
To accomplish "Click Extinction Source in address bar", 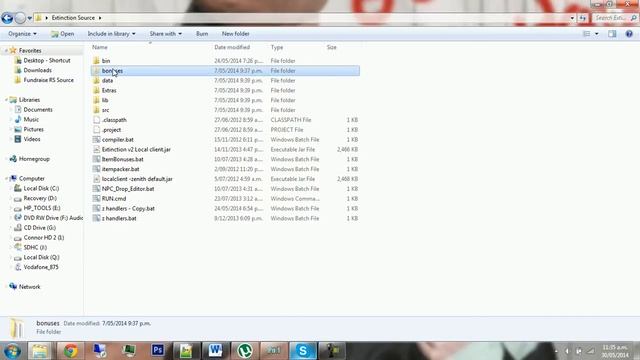I will pyautogui.click(x=73, y=18).
